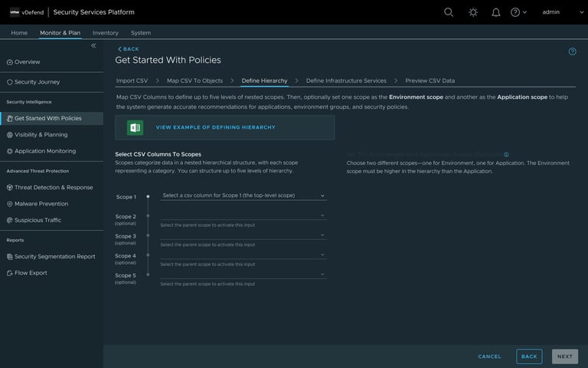Image resolution: width=588 pixels, height=368 pixels.
Task: Click the info icon beside Environment scopes heading
Action: (x=506, y=154)
